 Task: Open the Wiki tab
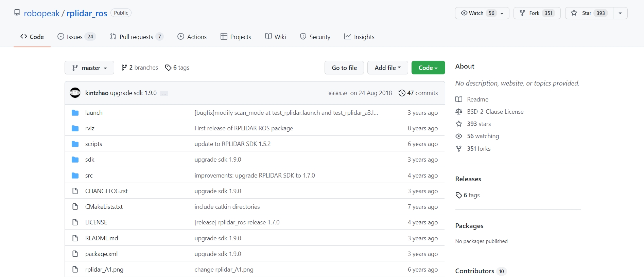point(276,37)
